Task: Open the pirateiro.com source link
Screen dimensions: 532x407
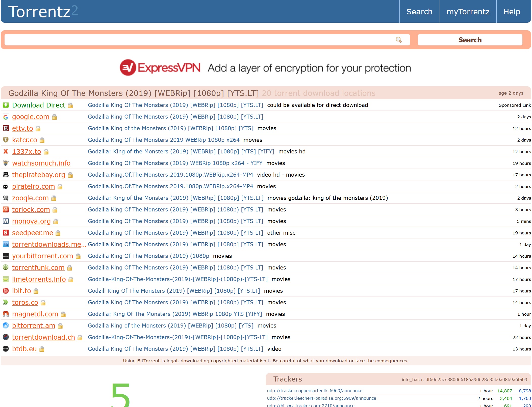Action: (x=33, y=186)
